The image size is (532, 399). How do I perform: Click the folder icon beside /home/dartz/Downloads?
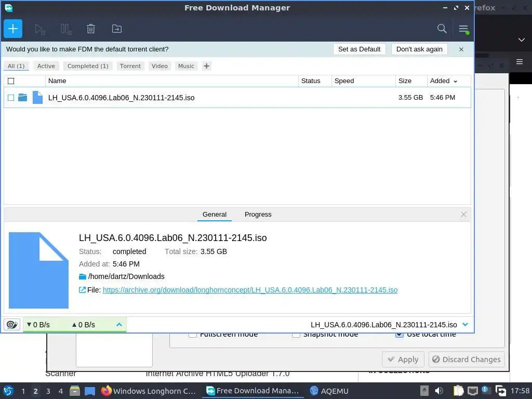(x=83, y=276)
